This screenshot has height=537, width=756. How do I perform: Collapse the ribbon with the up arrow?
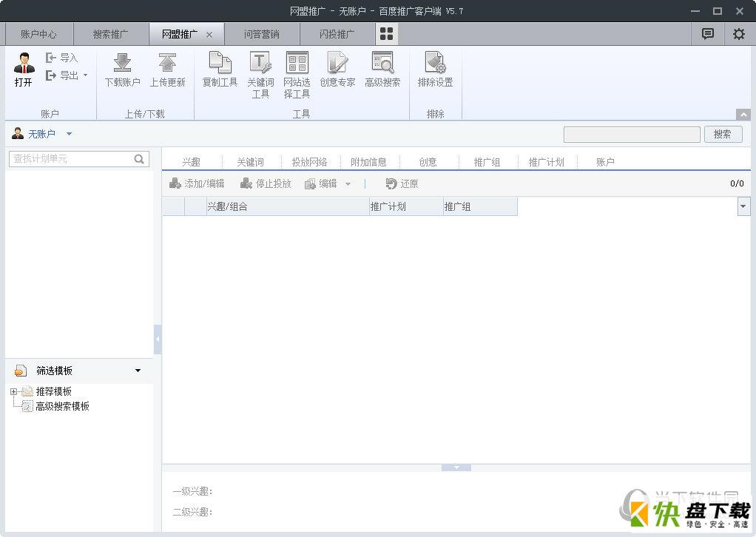(743, 115)
